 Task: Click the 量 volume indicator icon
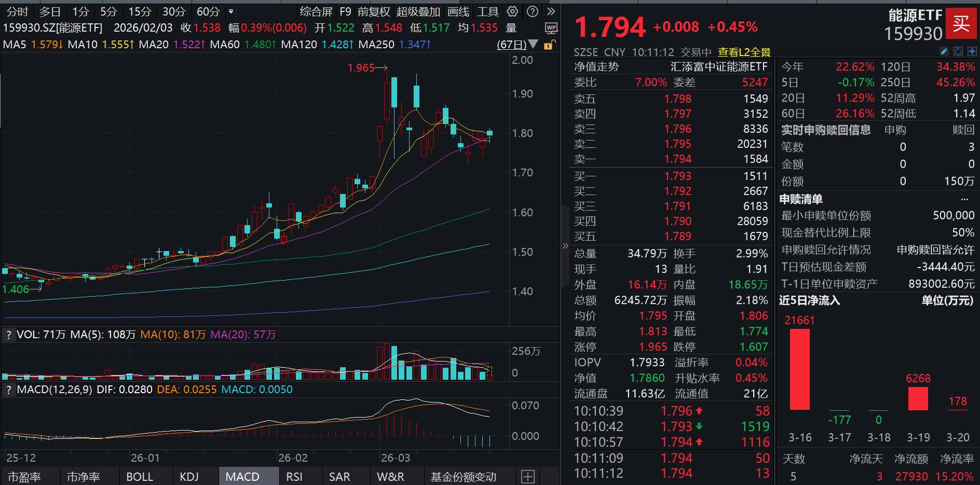[511, 27]
